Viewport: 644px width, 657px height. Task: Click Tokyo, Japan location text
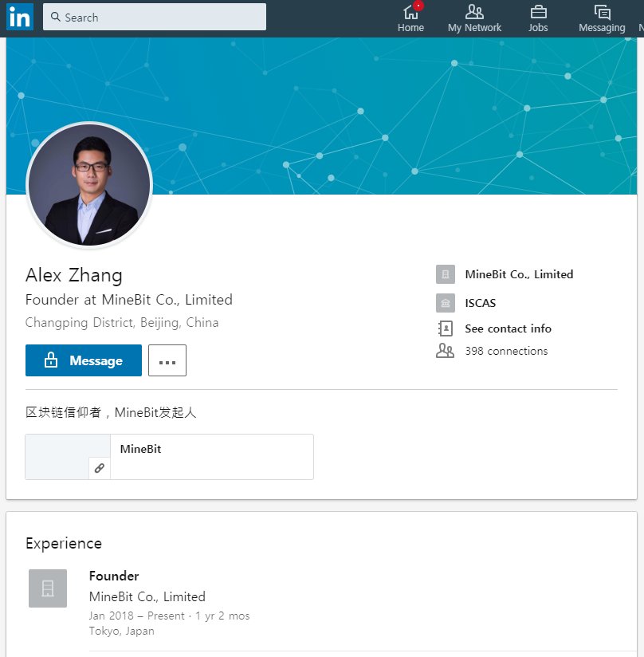click(x=122, y=631)
